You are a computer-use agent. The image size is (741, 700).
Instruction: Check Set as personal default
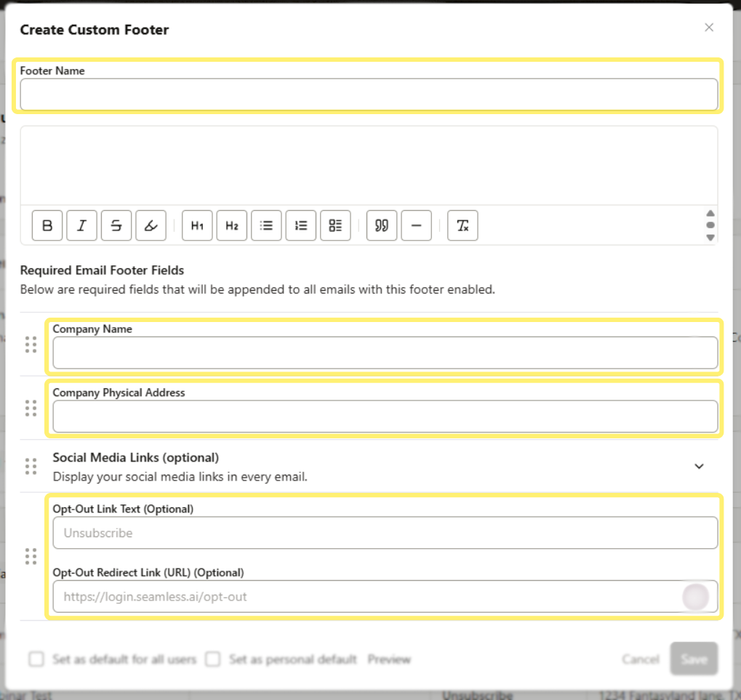(212, 659)
